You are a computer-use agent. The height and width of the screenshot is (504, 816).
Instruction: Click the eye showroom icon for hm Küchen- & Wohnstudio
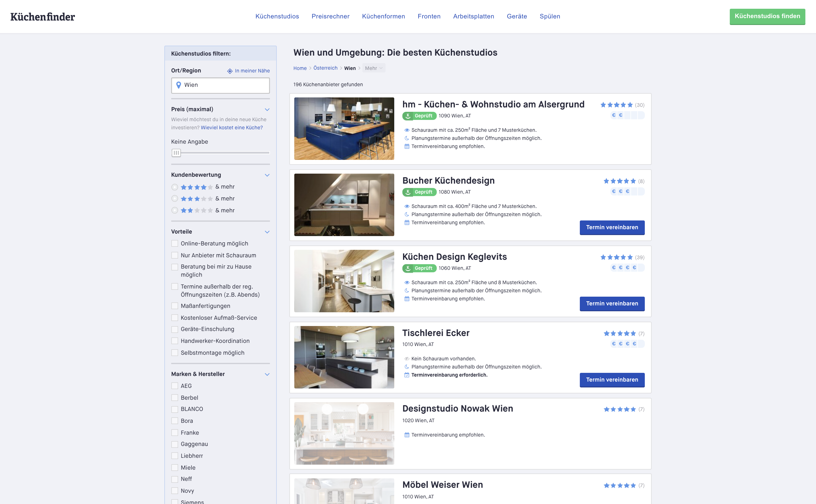coord(406,130)
